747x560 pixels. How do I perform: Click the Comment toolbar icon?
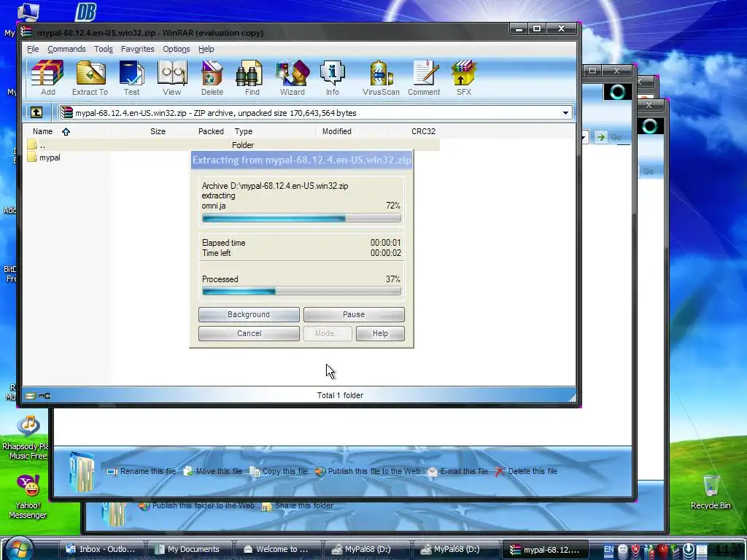[424, 78]
